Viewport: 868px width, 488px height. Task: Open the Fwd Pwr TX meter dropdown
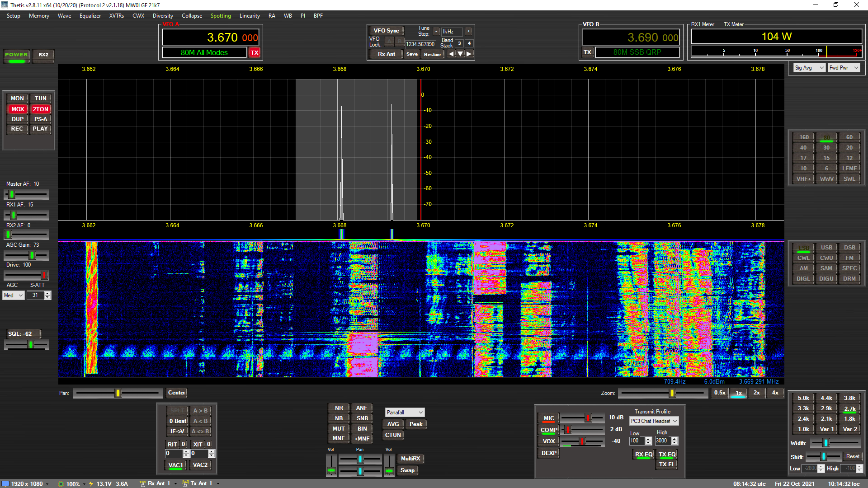point(844,68)
